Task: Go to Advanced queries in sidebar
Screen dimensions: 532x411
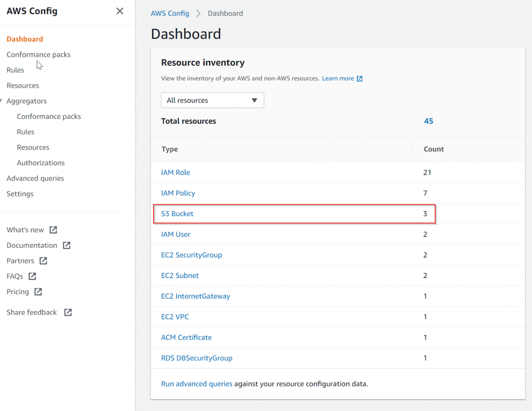Action: [x=35, y=178]
